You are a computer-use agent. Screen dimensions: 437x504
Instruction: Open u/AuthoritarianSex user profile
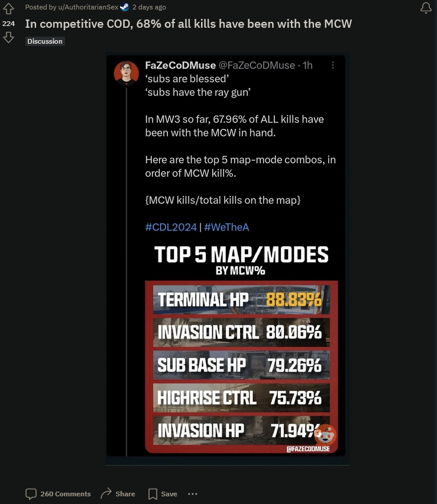[x=88, y=7]
